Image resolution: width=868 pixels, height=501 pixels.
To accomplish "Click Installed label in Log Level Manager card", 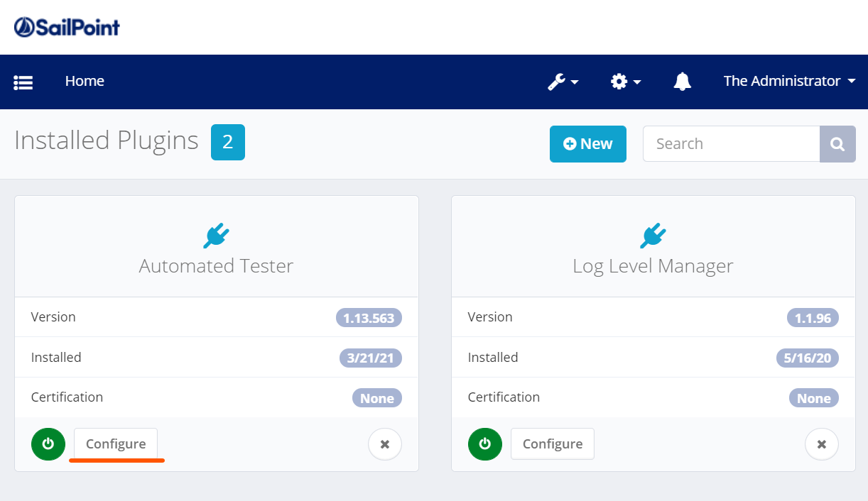I will pos(493,358).
